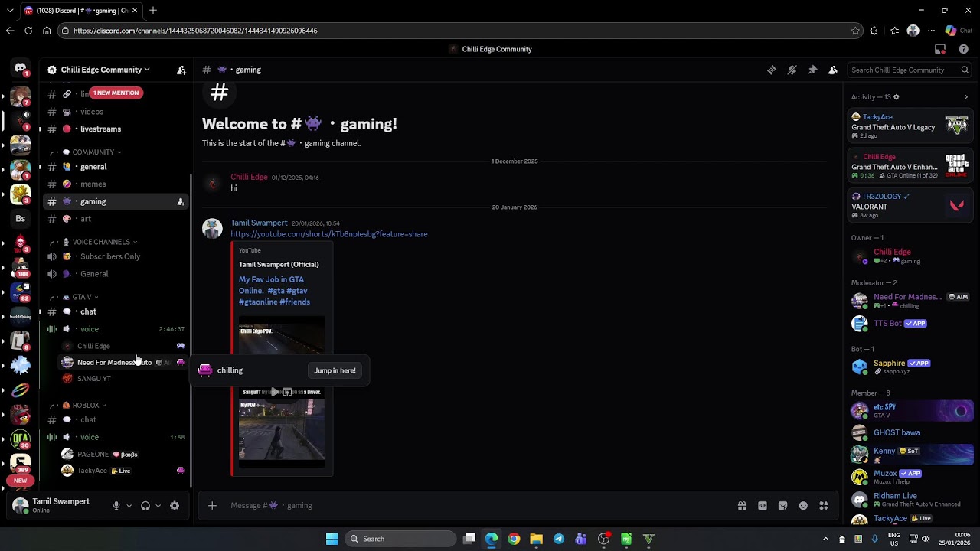Open Activity settings gear icon
Viewport: 980px width, 551px height.
point(896,97)
